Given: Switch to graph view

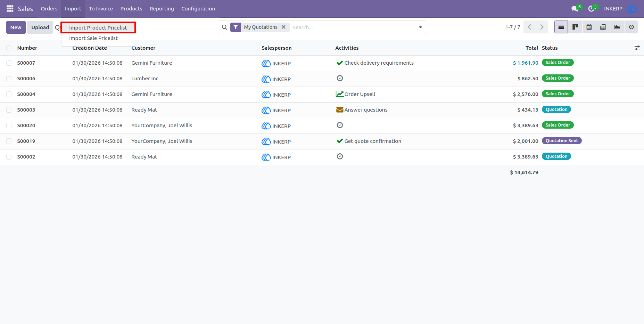Looking at the screenshot, I should pos(617,27).
